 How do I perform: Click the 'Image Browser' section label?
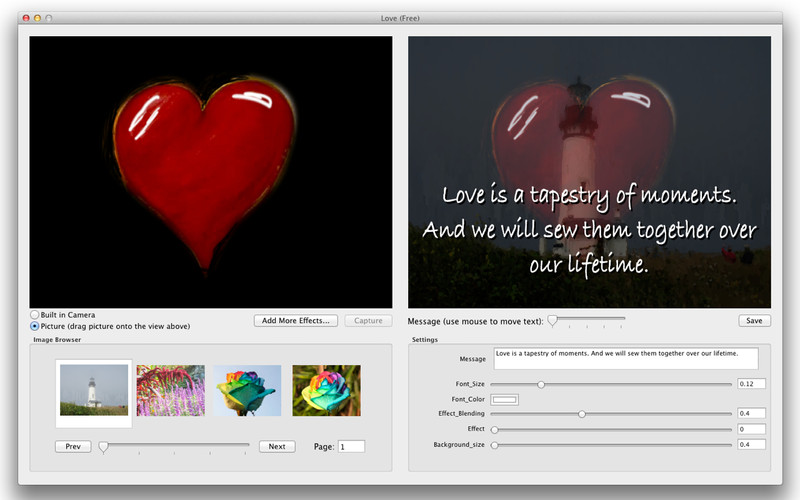coord(57,339)
